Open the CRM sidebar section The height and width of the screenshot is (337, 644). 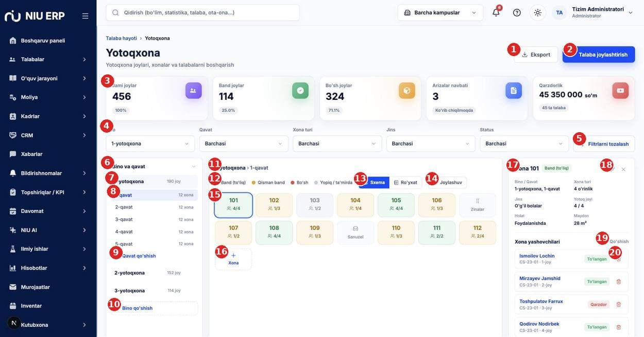pos(48,135)
